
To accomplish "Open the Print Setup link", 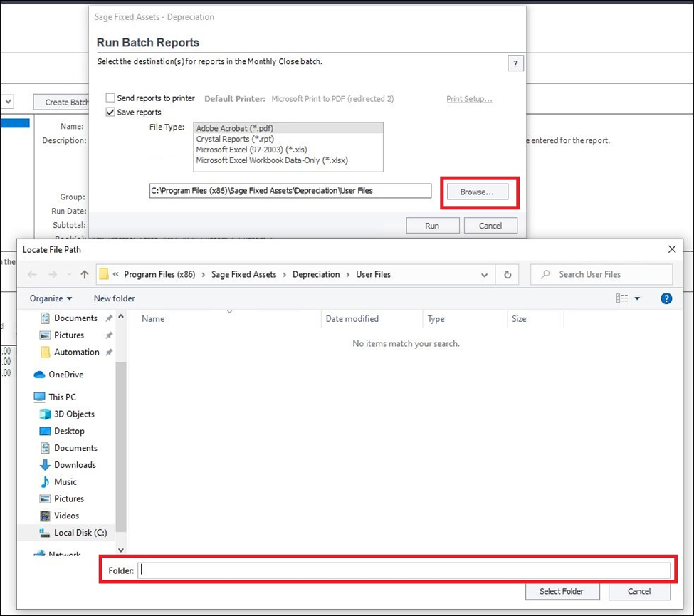I will tap(469, 99).
